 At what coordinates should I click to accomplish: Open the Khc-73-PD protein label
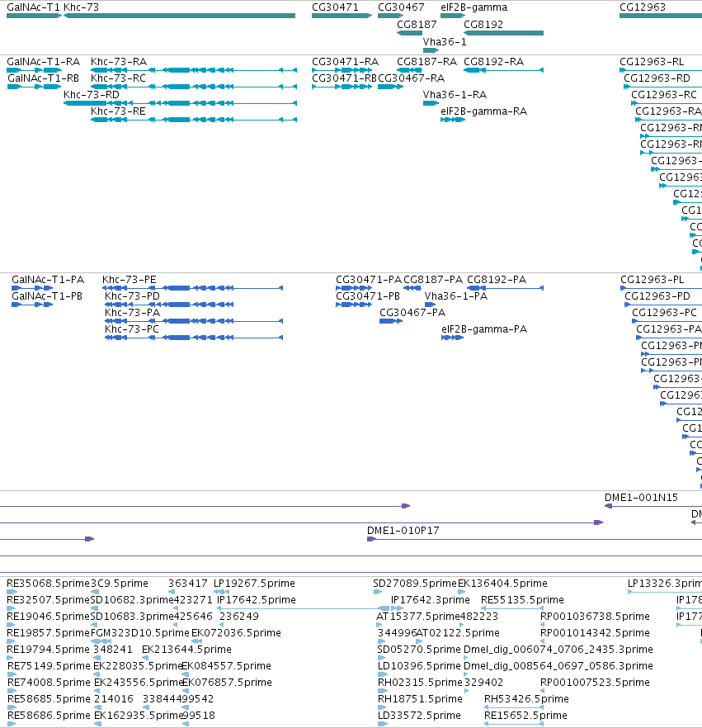(x=132, y=296)
